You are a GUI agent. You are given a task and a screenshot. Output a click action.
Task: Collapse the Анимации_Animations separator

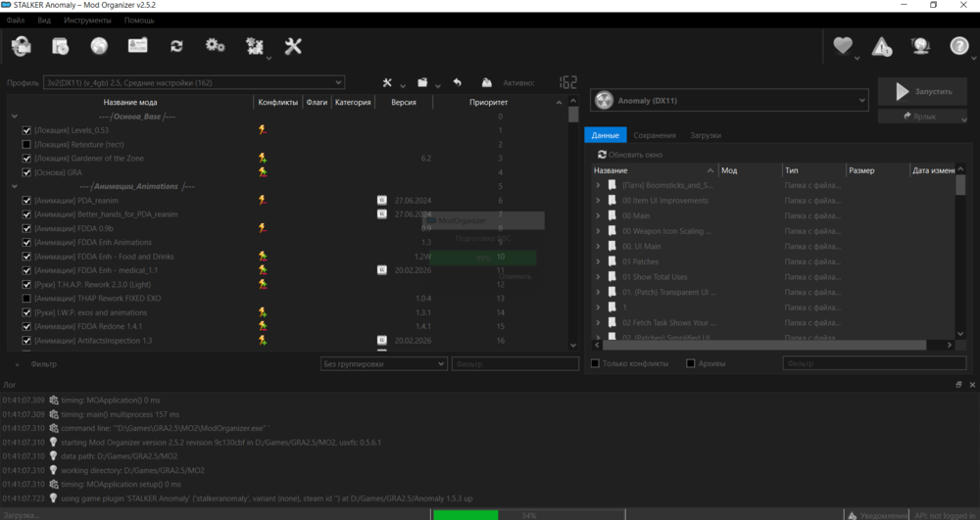pos(15,186)
